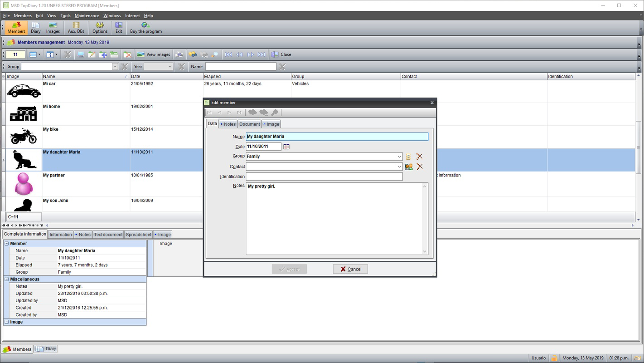644x363 pixels.
Task: Click the printer icon in members toolbar
Action: 179,54
